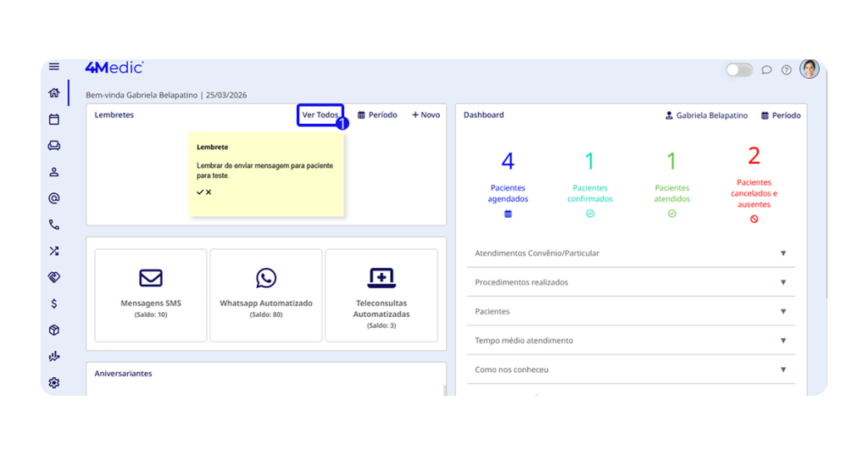The height and width of the screenshot is (456, 868).
Task: Click the help question mark icon
Action: point(787,70)
